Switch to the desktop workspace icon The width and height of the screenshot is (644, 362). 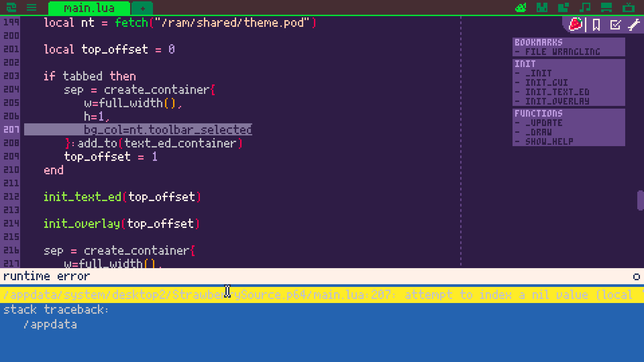pos(606,7)
